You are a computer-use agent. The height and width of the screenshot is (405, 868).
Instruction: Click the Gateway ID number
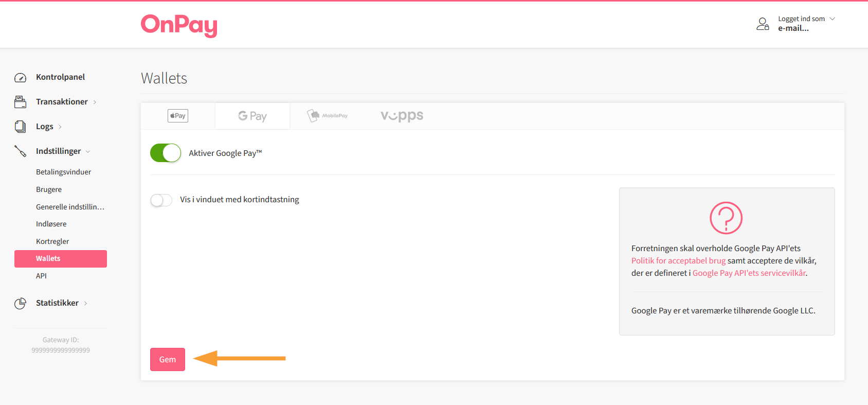[61, 350]
